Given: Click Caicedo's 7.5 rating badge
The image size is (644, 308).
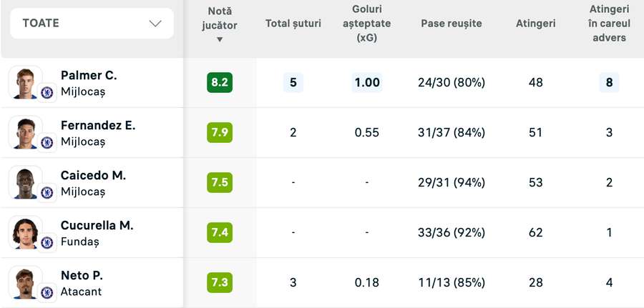Looking at the screenshot, I should pos(220,182).
